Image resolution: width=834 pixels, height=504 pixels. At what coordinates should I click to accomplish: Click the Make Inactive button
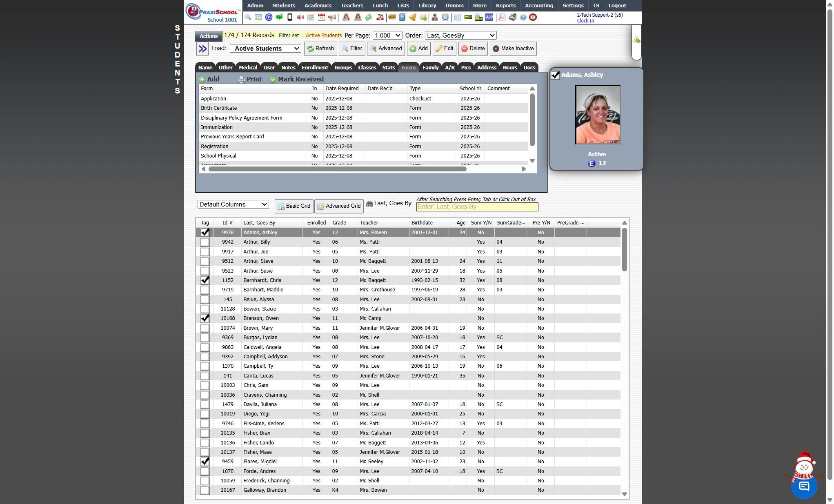513,49
